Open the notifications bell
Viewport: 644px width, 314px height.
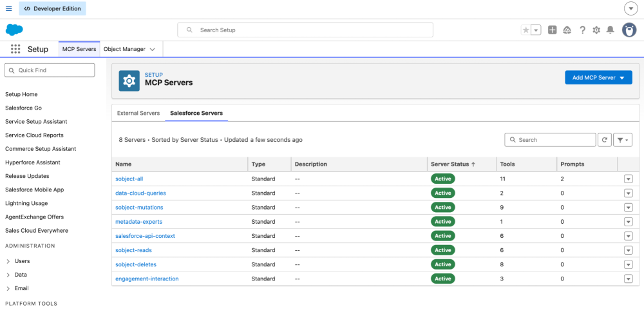[x=611, y=30]
